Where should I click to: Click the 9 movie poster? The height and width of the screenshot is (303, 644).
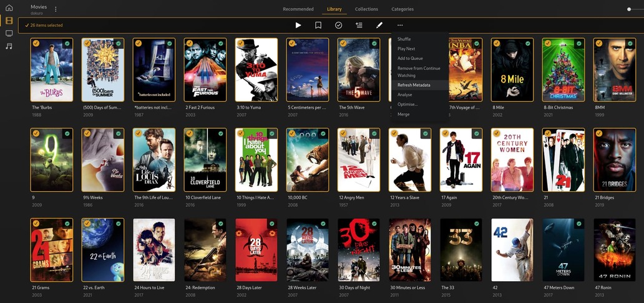52,160
